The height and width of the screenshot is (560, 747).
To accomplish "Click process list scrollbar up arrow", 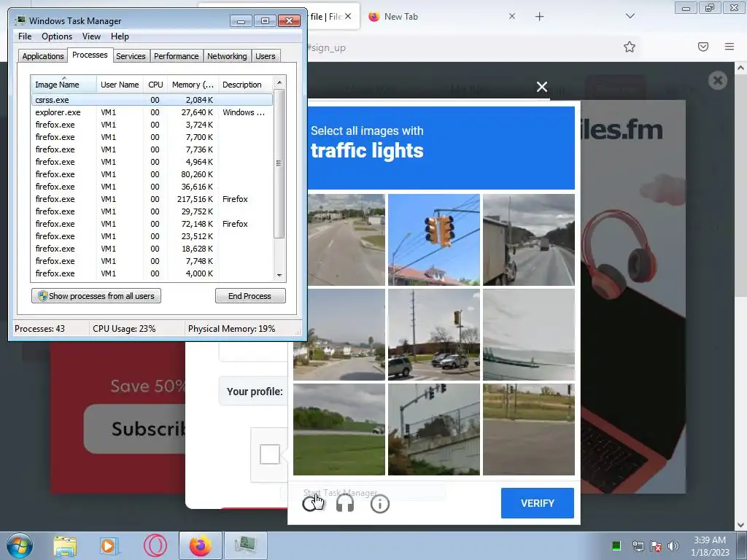I will tap(279, 82).
